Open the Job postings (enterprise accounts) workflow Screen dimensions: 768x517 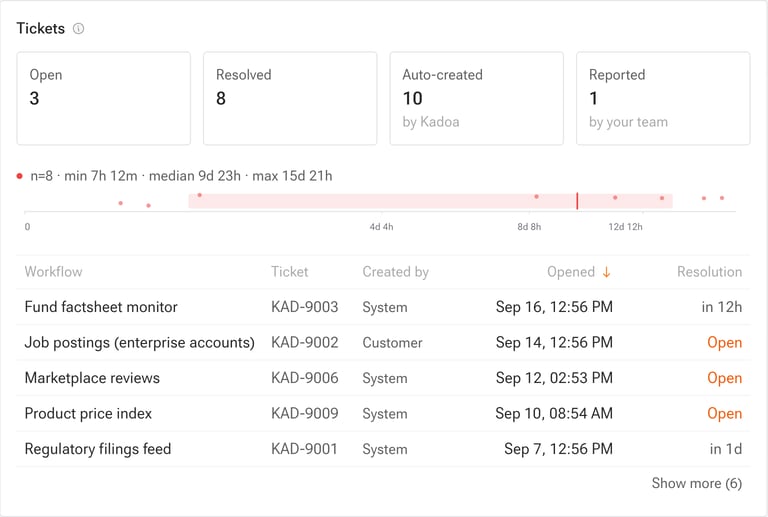point(140,343)
